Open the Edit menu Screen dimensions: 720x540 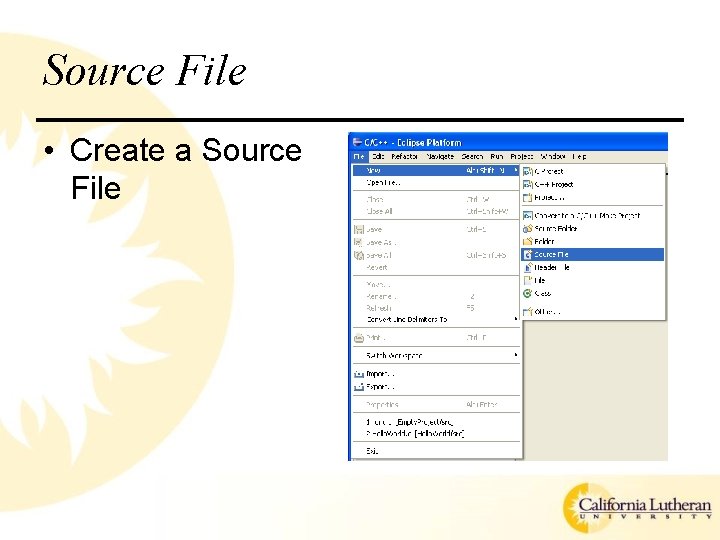click(378, 157)
